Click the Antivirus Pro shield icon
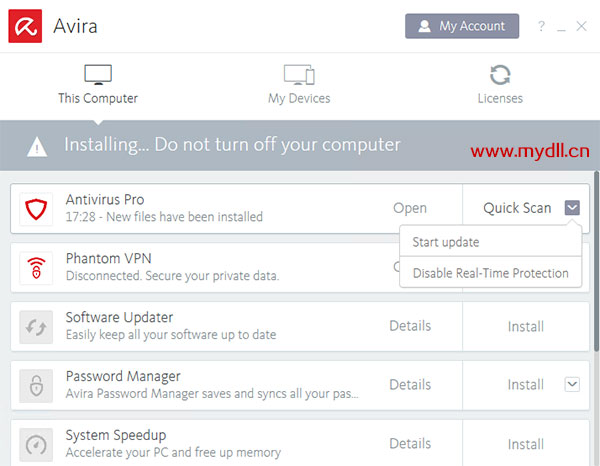 [x=36, y=209]
